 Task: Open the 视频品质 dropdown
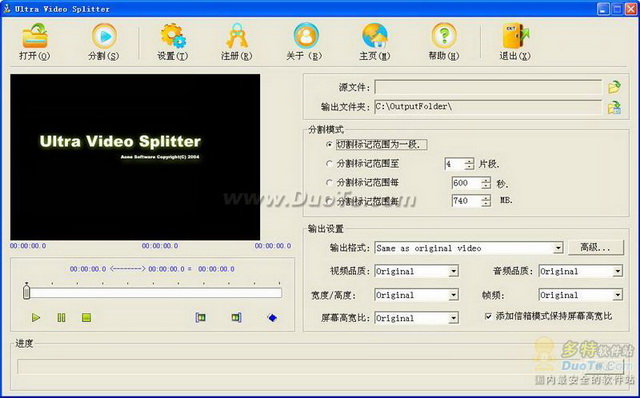pyautogui.click(x=453, y=271)
